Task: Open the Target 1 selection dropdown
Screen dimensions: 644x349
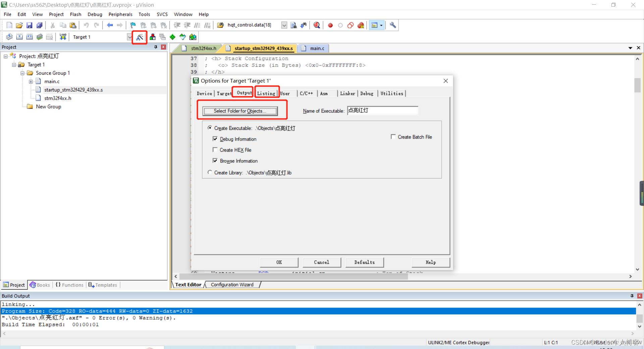Action: 129,37
